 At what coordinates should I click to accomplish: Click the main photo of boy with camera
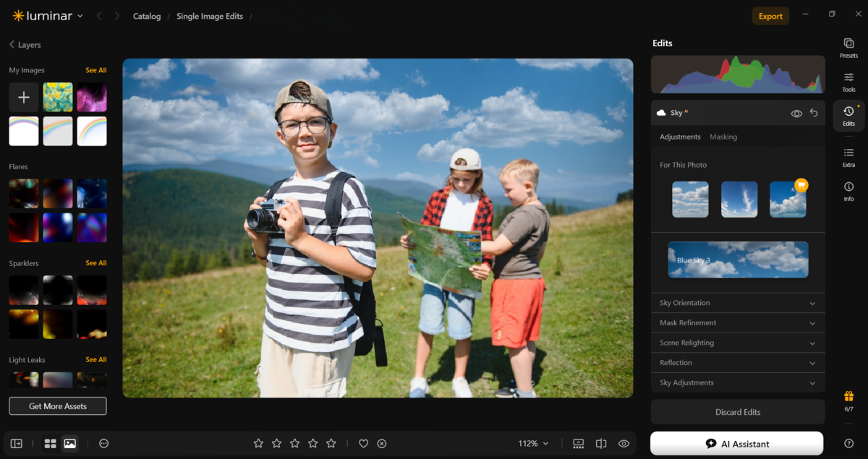pos(378,228)
